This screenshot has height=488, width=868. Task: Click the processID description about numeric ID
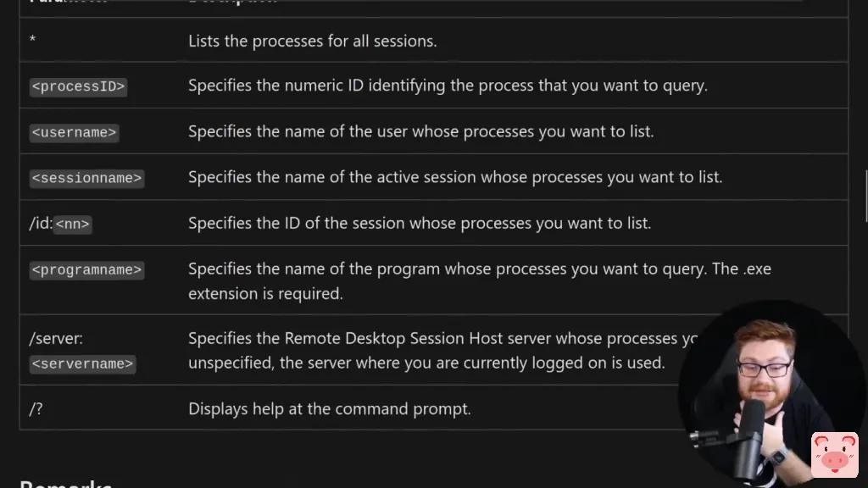(447, 86)
